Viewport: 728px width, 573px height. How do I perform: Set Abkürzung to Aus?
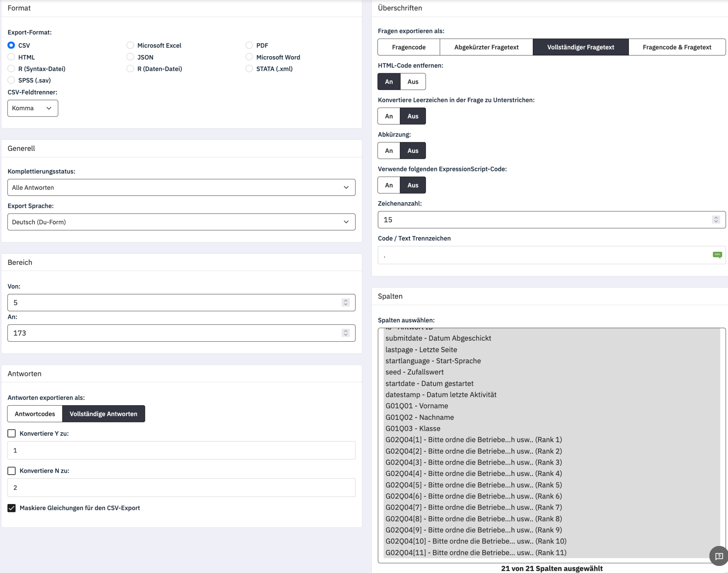pos(413,150)
